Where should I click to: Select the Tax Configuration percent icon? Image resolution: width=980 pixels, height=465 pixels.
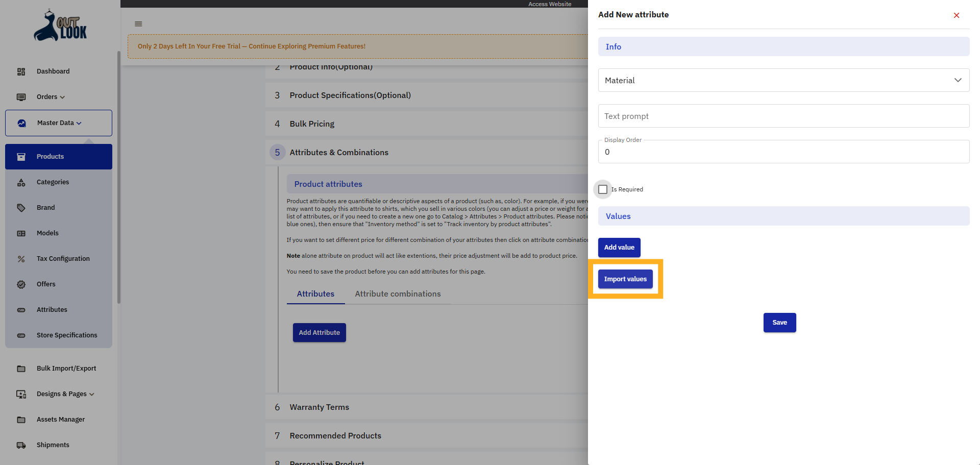tap(21, 258)
